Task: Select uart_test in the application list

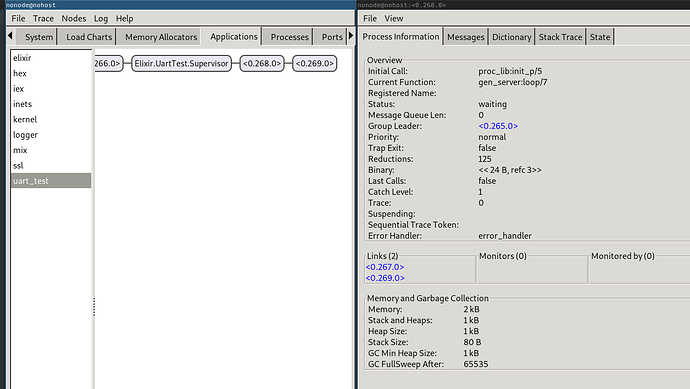Action: click(51, 180)
